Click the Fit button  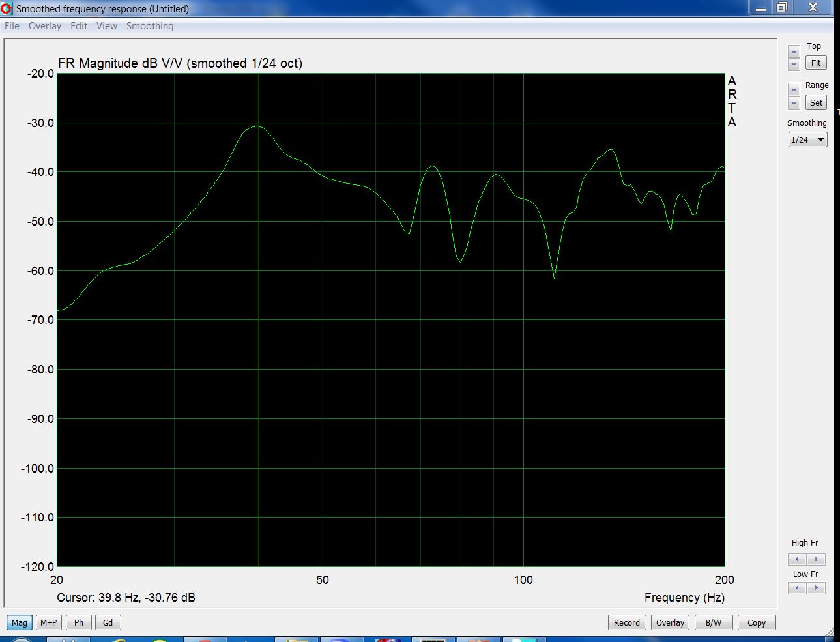[x=816, y=63]
